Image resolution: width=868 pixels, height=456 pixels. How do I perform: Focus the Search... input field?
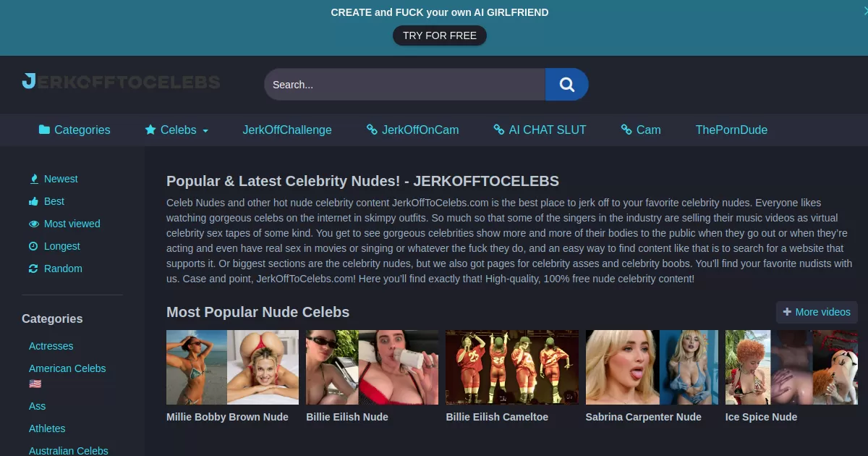pyautogui.click(x=404, y=85)
